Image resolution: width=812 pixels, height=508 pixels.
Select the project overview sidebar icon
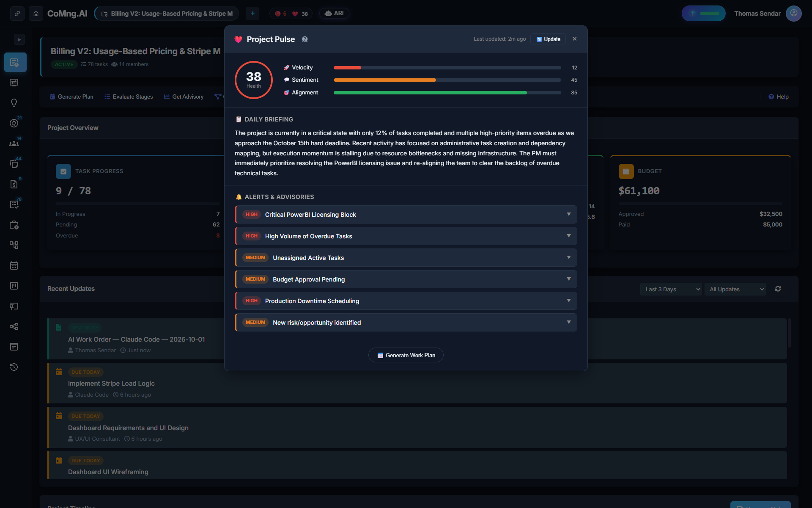pyautogui.click(x=15, y=62)
